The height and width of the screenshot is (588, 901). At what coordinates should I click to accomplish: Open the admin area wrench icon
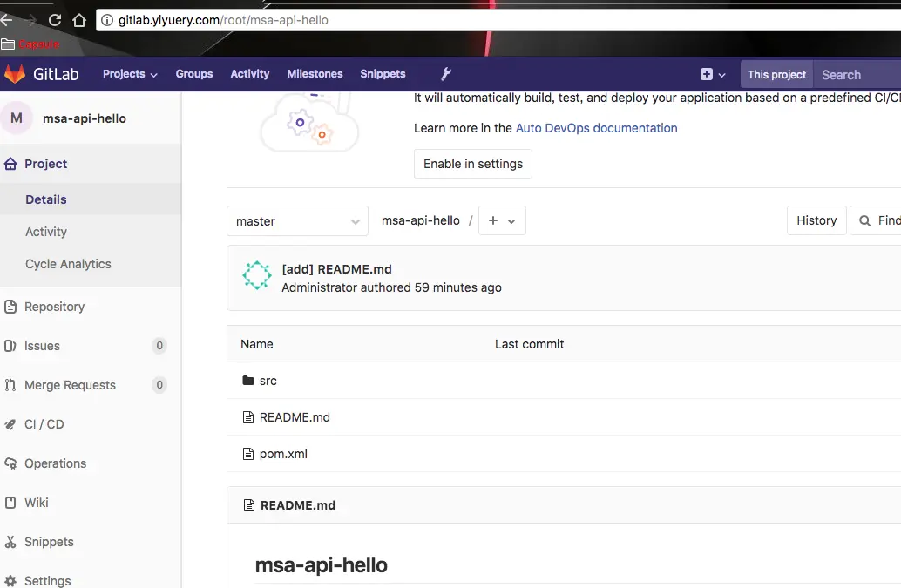pos(446,74)
